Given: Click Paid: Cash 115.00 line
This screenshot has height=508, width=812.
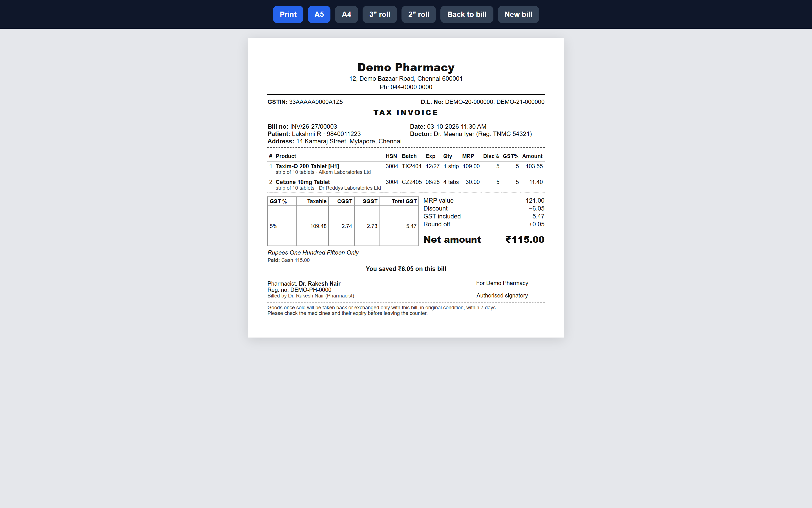Looking at the screenshot, I should [288, 260].
